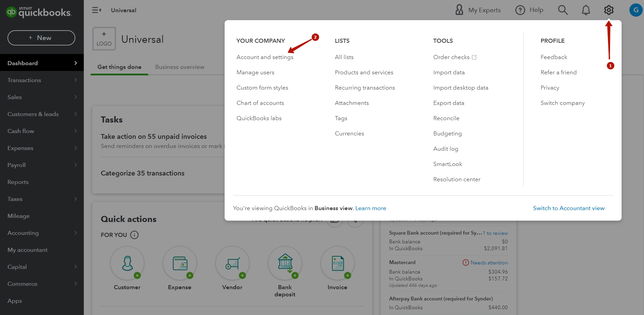Expand the Sales sidebar chevron

76,97
